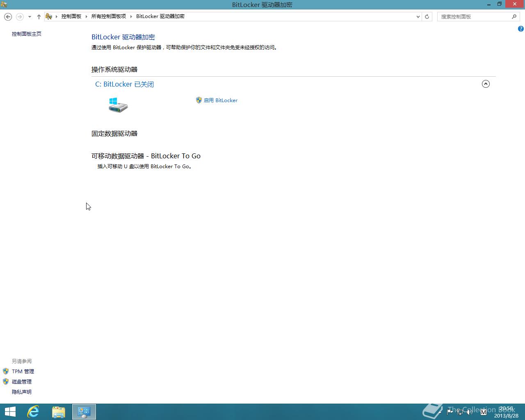525x420 pixels.
Task: Click the window system icon in title bar
Action: coord(4,5)
